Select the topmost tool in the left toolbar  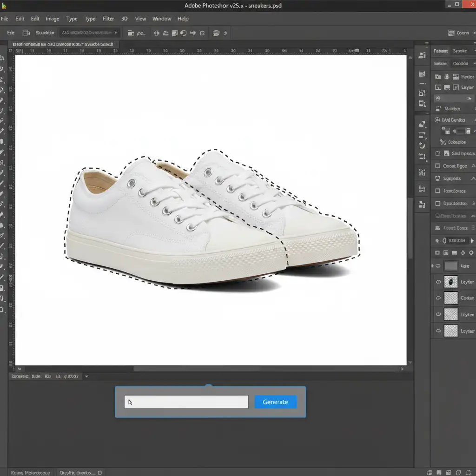(x=3, y=59)
